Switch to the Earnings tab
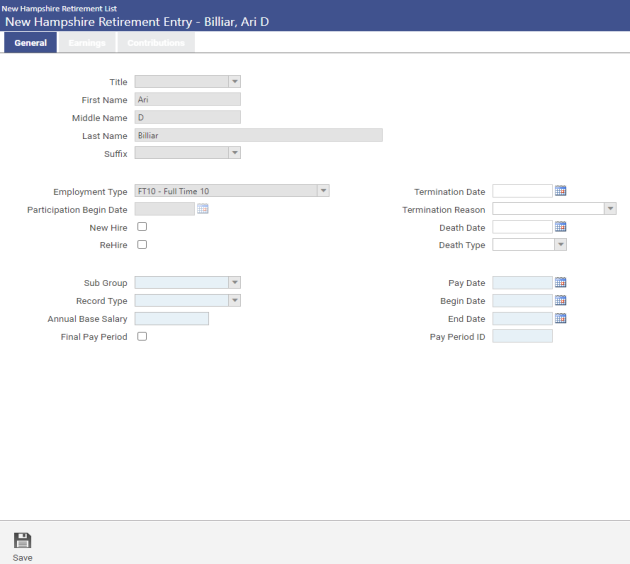The height and width of the screenshot is (564, 630). click(x=87, y=43)
